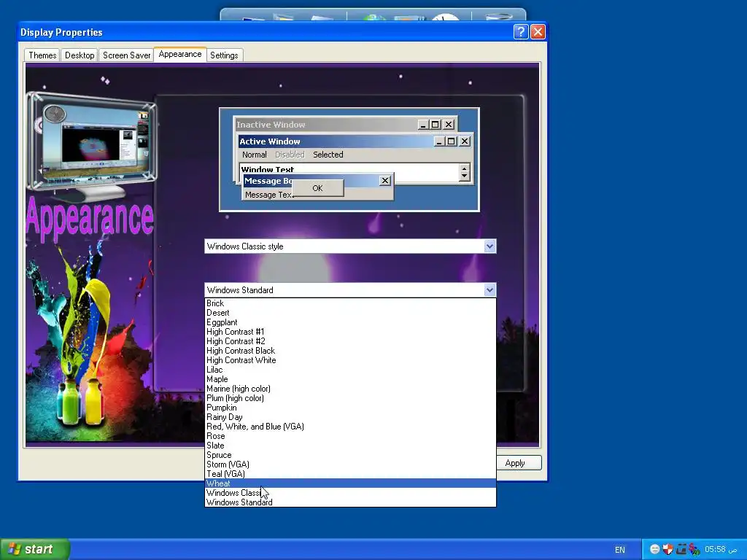747x560 pixels.
Task: Click the Apply button
Action: (518, 463)
